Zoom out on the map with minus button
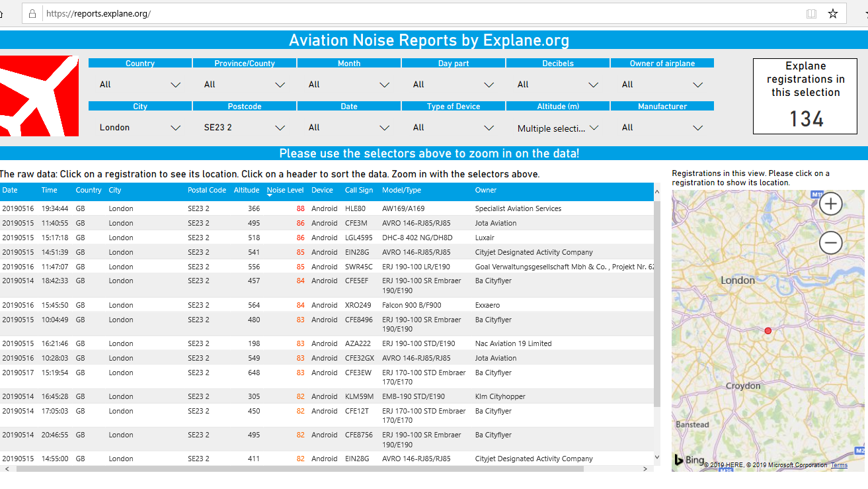 (830, 243)
